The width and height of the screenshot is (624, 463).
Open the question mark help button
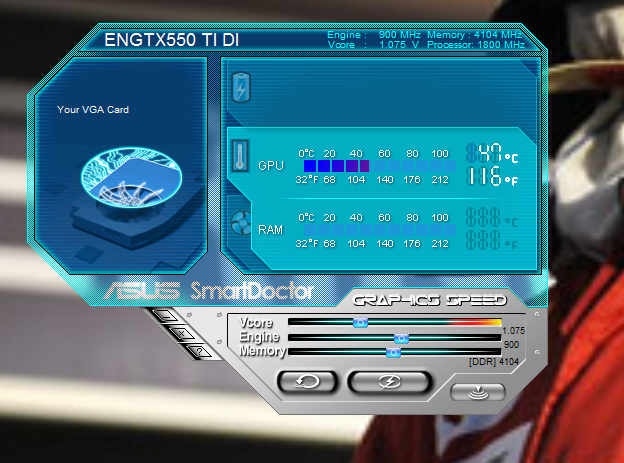click(199, 351)
